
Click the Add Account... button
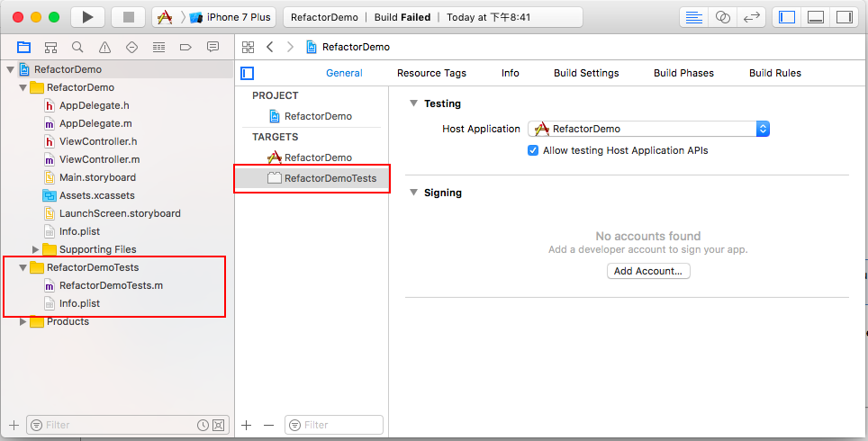pos(648,271)
